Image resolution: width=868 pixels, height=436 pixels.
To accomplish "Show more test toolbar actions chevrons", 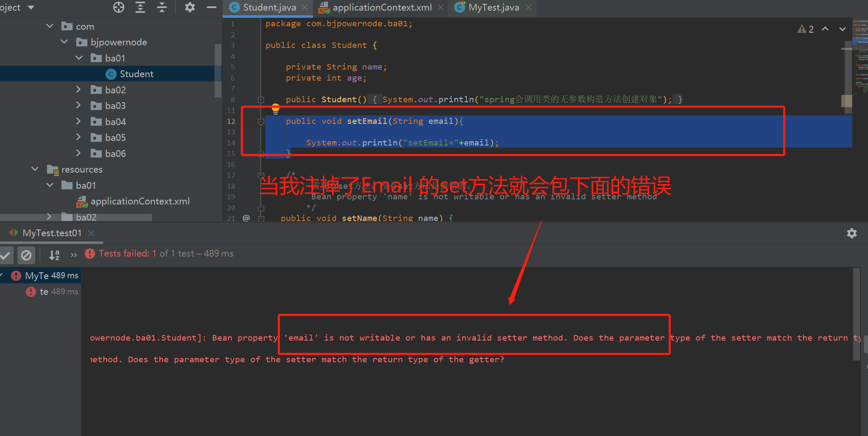I will pos(74,255).
